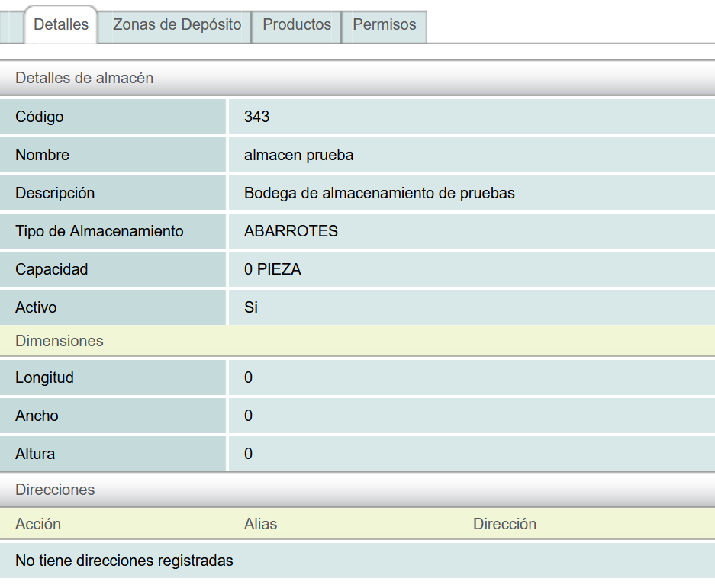Click the Longitud field label
The height and width of the screenshot is (588, 715).
(44, 378)
